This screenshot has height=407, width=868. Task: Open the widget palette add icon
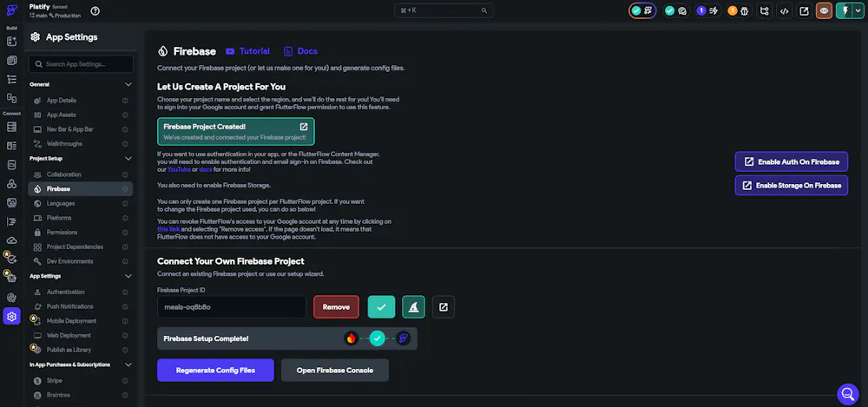[11, 41]
